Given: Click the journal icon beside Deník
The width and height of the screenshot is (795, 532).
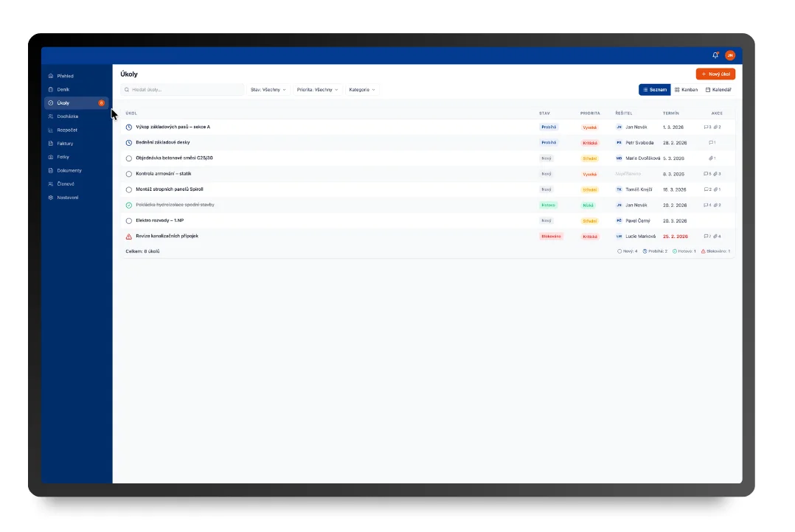Looking at the screenshot, I should coord(51,90).
